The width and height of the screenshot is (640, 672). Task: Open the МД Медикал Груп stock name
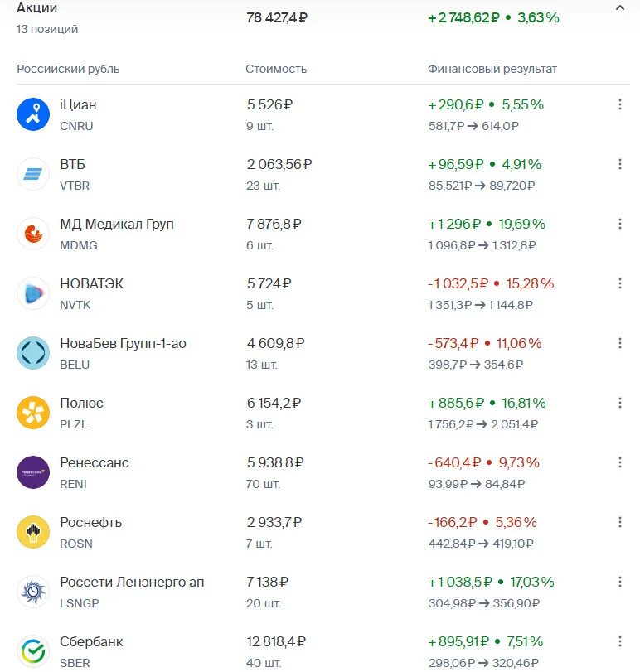coord(117,224)
